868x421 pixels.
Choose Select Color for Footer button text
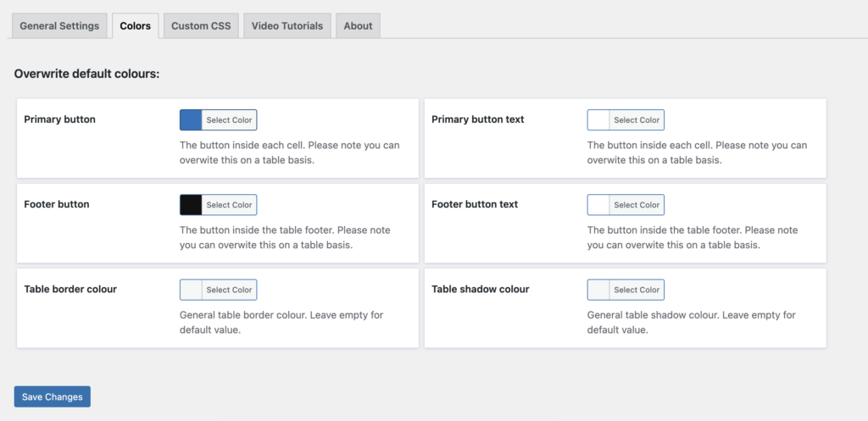tap(637, 205)
